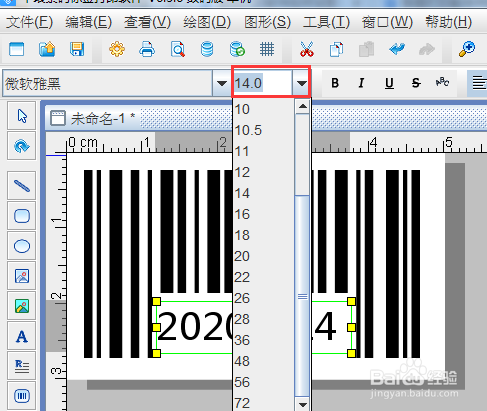
Task: Click the Open file folder icon
Action: (x=47, y=49)
